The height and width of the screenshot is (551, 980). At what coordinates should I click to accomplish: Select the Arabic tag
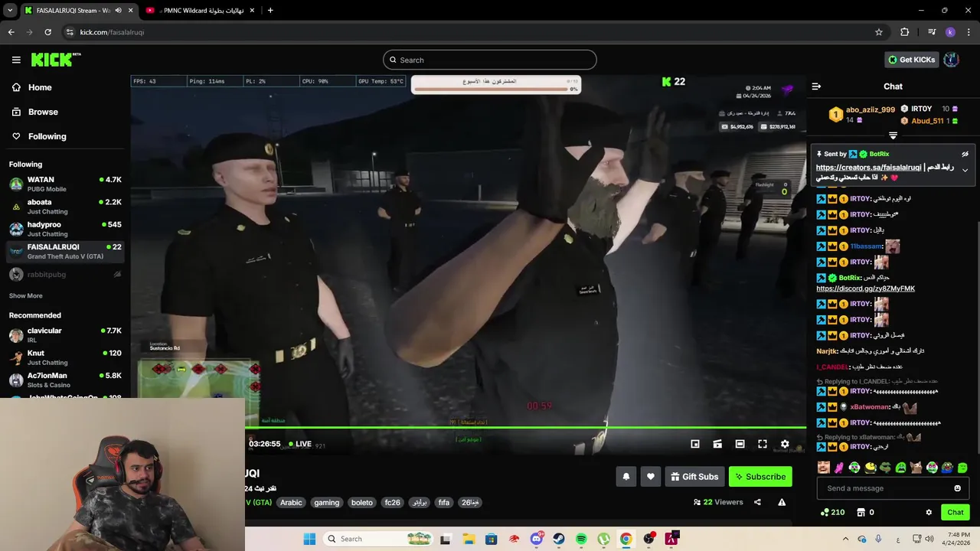tap(291, 502)
